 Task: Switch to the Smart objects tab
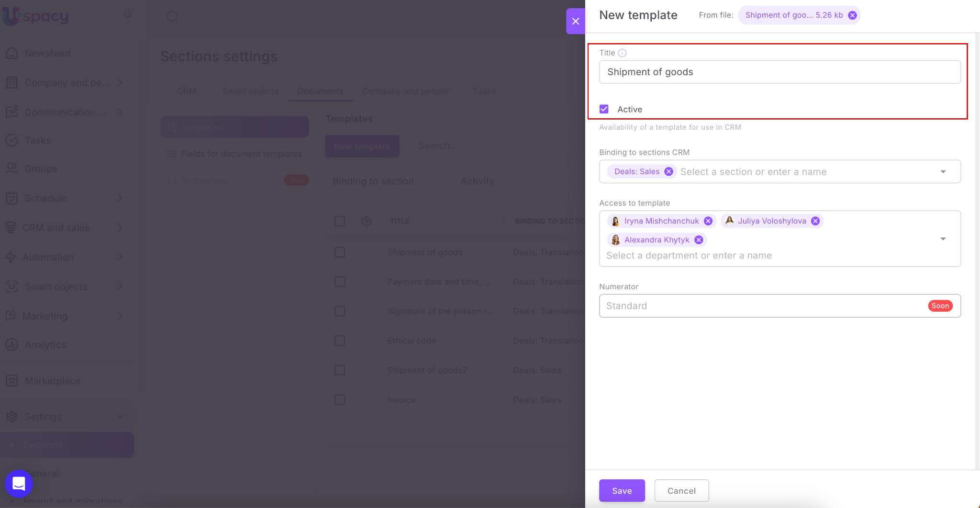point(250,91)
